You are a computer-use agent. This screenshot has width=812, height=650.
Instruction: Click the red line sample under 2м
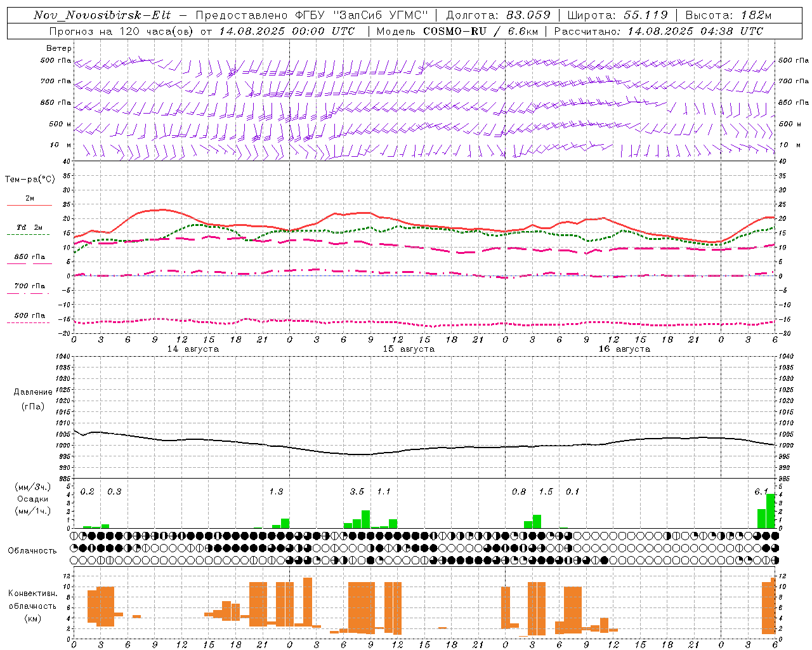point(29,206)
